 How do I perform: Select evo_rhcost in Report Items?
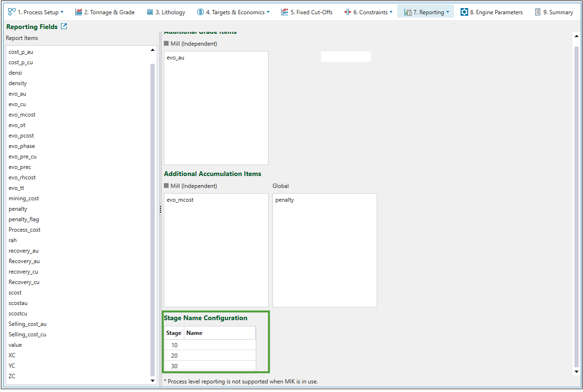22,177
